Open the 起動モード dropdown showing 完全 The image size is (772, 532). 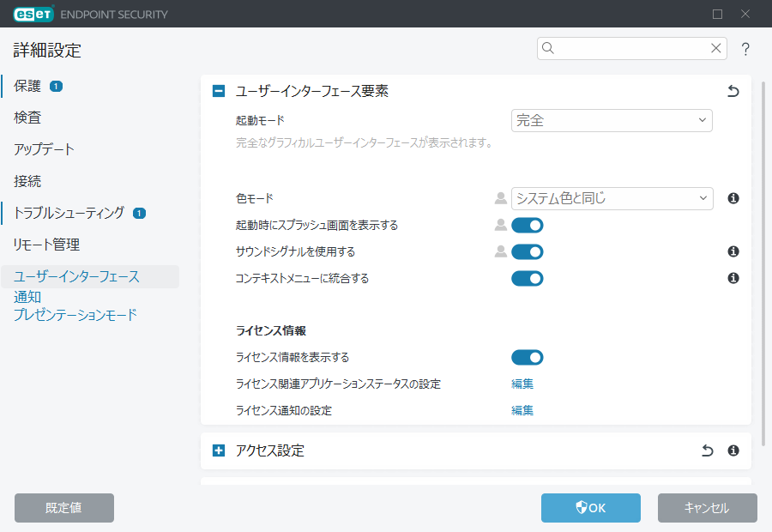point(612,120)
